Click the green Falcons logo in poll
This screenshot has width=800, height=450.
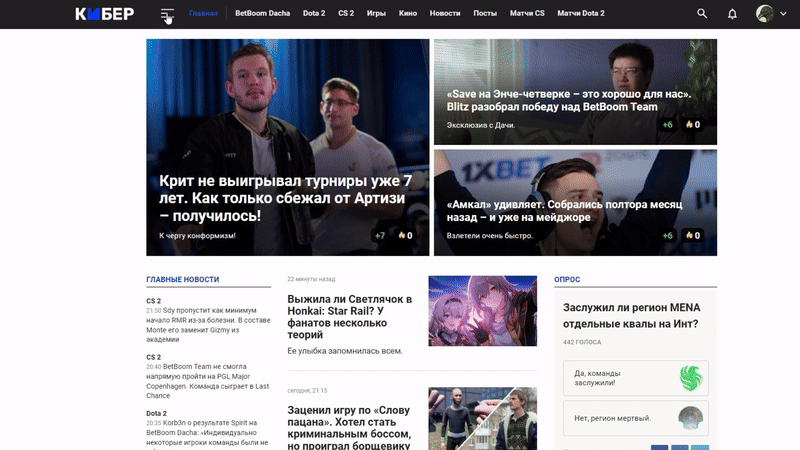691,378
